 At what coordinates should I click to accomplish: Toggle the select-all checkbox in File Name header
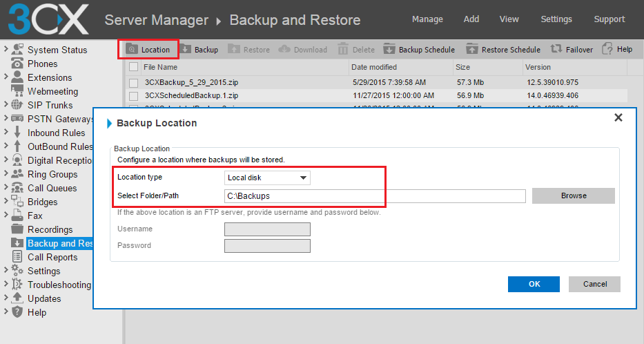[133, 66]
